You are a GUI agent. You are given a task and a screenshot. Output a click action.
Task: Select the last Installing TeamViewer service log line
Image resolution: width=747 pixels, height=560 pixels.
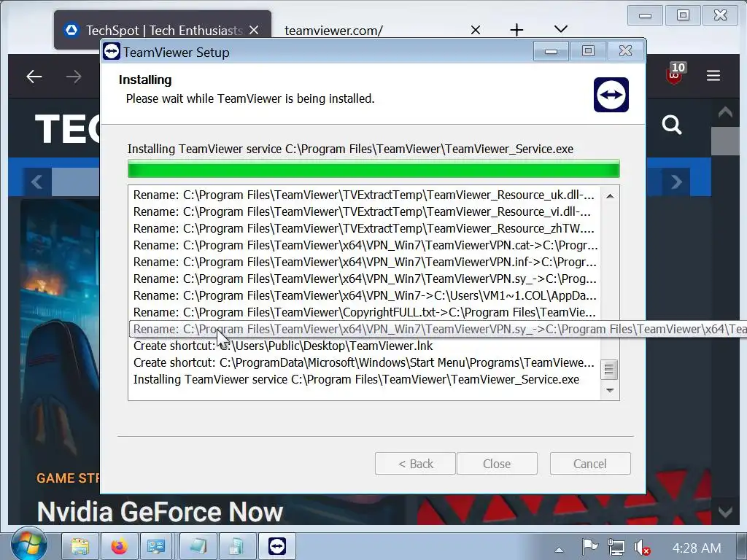click(364, 379)
